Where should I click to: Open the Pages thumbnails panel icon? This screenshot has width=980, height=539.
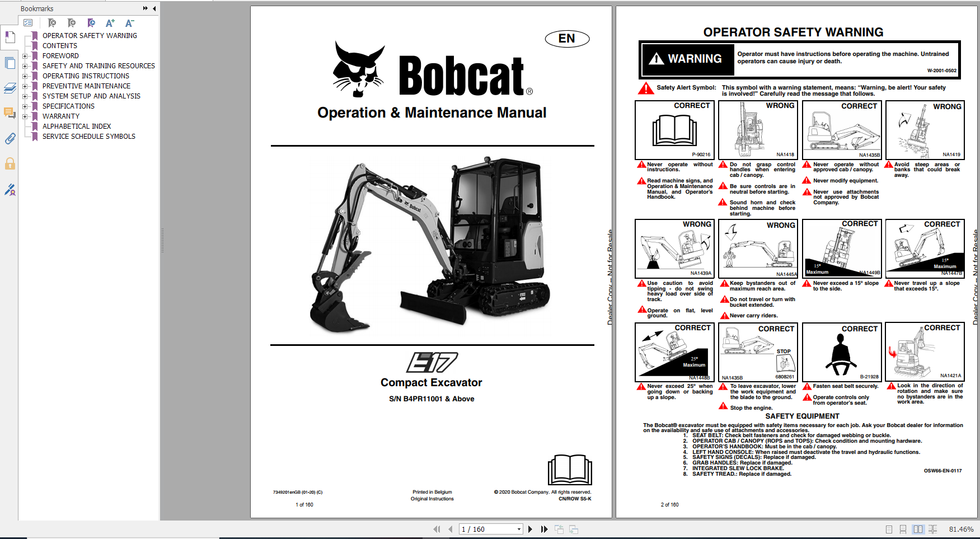[x=10, y=63]
